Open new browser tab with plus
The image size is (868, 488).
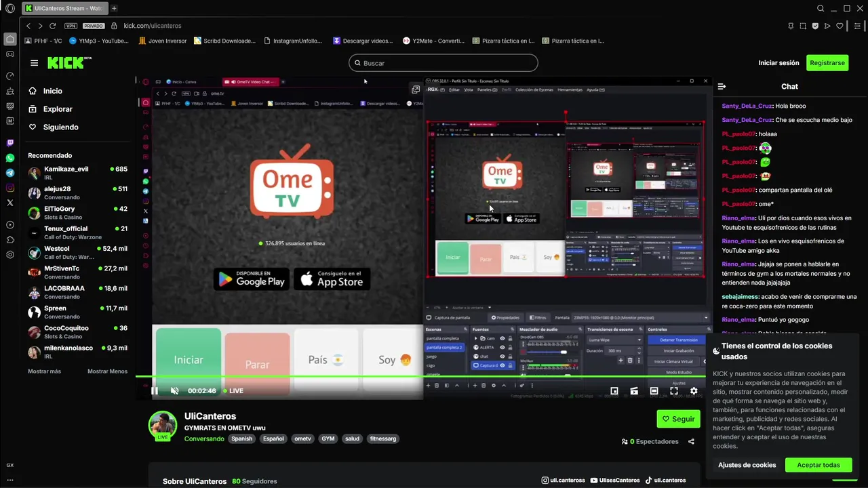pos(114,8)
